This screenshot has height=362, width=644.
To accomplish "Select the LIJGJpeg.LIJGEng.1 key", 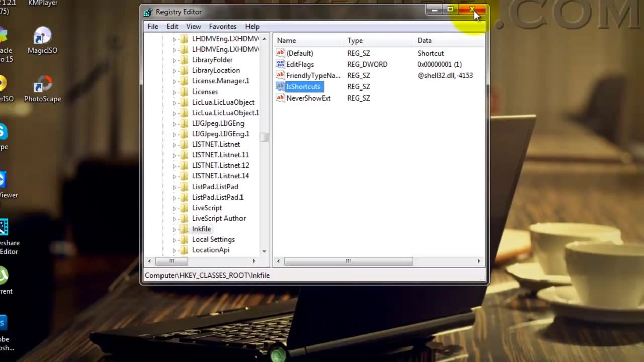I will (220, 134).
